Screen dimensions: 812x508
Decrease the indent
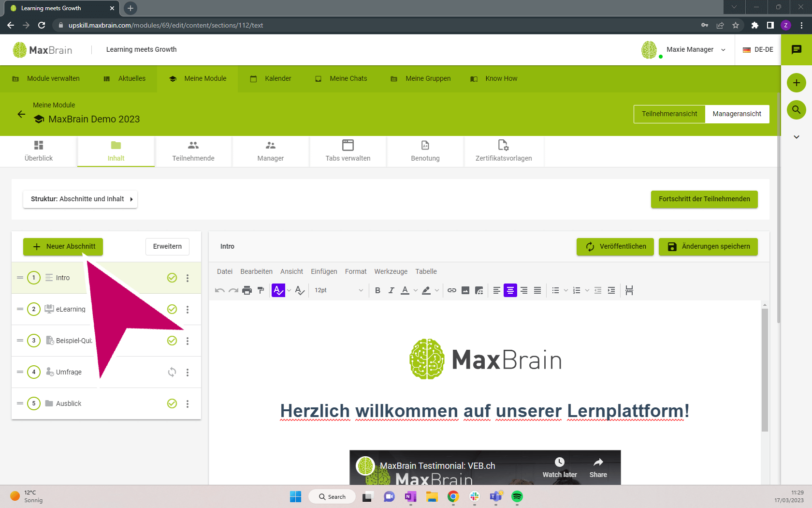598,290
